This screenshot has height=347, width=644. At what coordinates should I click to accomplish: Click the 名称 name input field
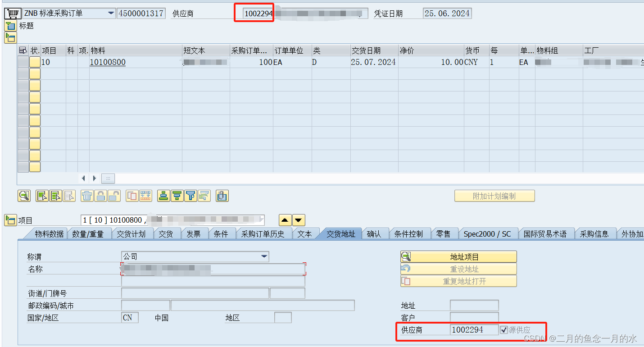coord(213,269)
